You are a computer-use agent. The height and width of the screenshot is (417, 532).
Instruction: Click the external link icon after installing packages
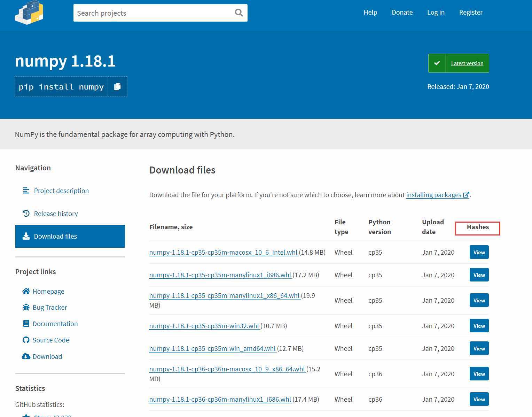pos(466,195)
